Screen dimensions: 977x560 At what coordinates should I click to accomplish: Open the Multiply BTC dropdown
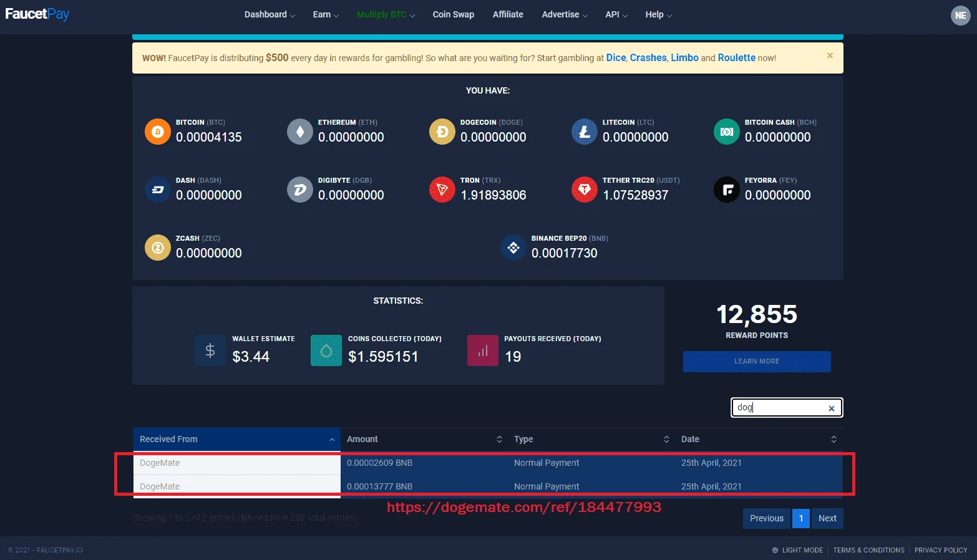click(x=386, y=14)
